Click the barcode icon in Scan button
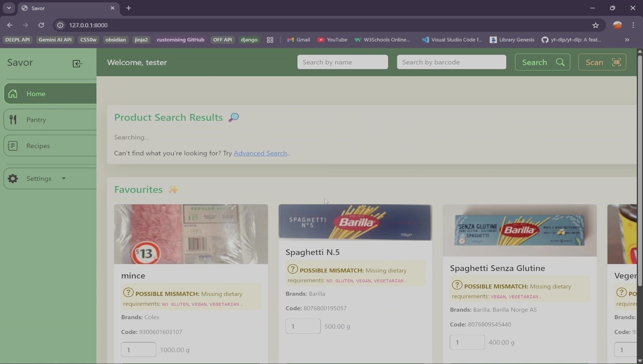This screenshot has height=364, width=643. 616,62
